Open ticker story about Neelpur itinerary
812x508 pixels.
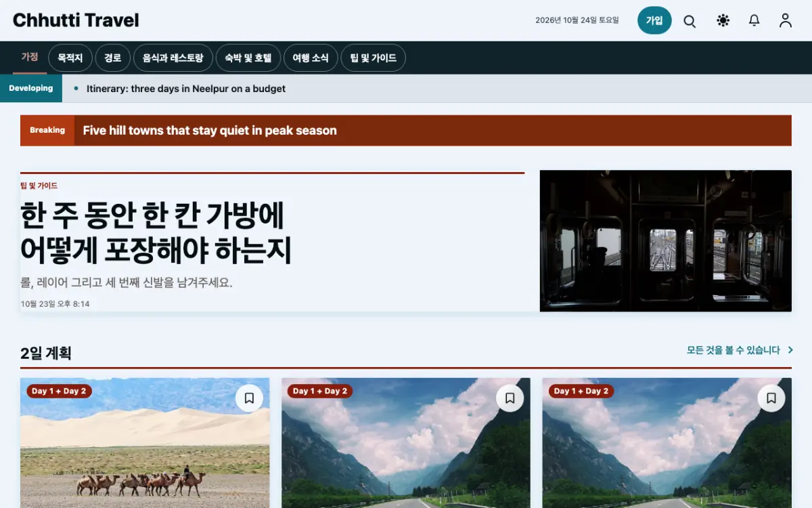(x=186, y=89)
